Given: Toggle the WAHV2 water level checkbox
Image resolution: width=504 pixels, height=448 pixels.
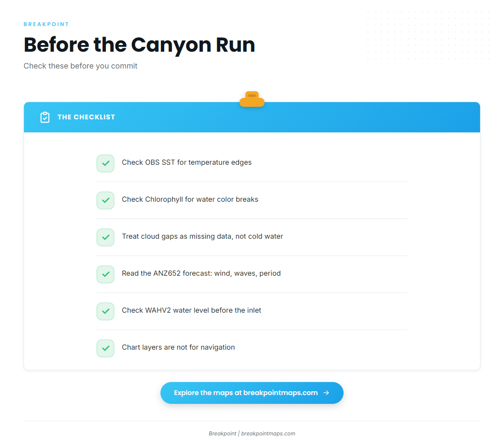Looking at the screenshot, I should coord(105,311).
